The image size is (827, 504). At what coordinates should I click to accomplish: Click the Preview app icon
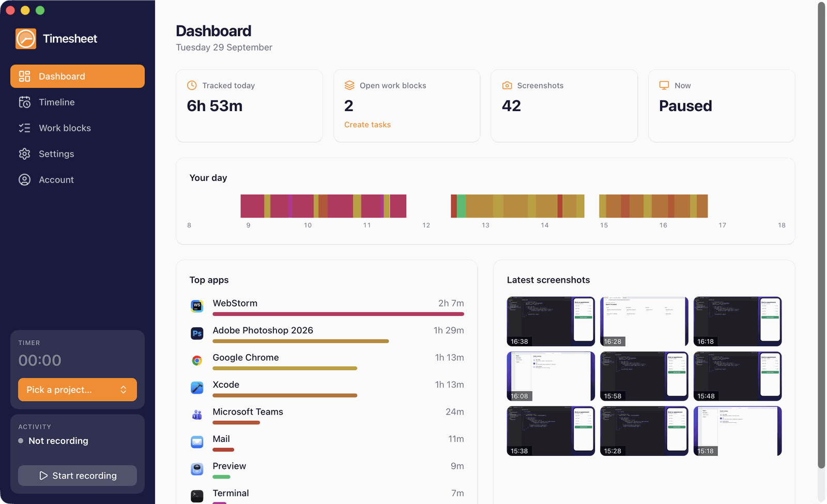pos(197,469)
